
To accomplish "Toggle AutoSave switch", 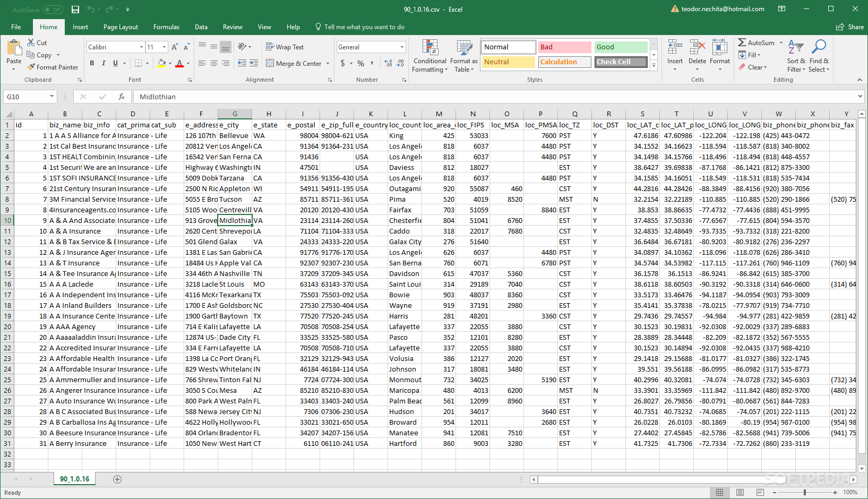I will tap(53, 10).
